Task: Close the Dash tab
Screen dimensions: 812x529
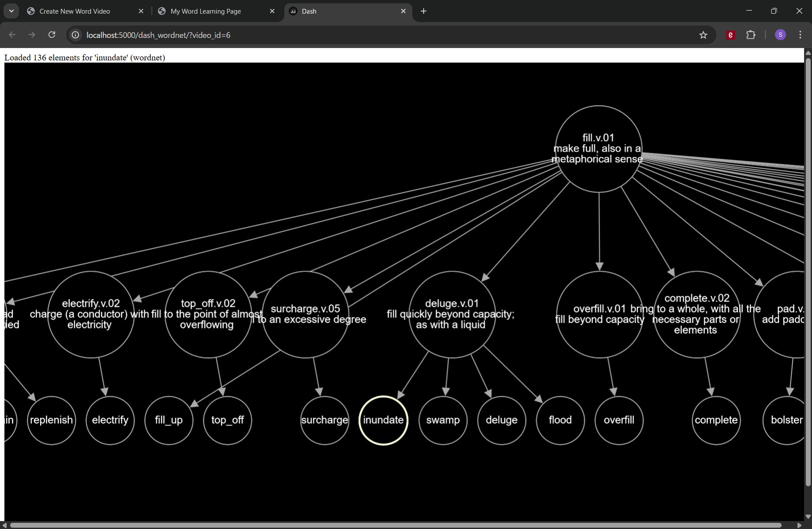Action: 403,11
